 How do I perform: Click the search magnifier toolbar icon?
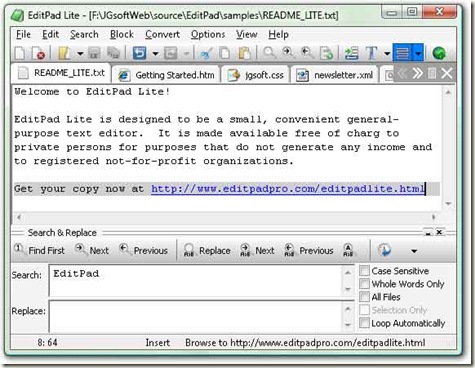pyautogui.click(x=269, y=53)
